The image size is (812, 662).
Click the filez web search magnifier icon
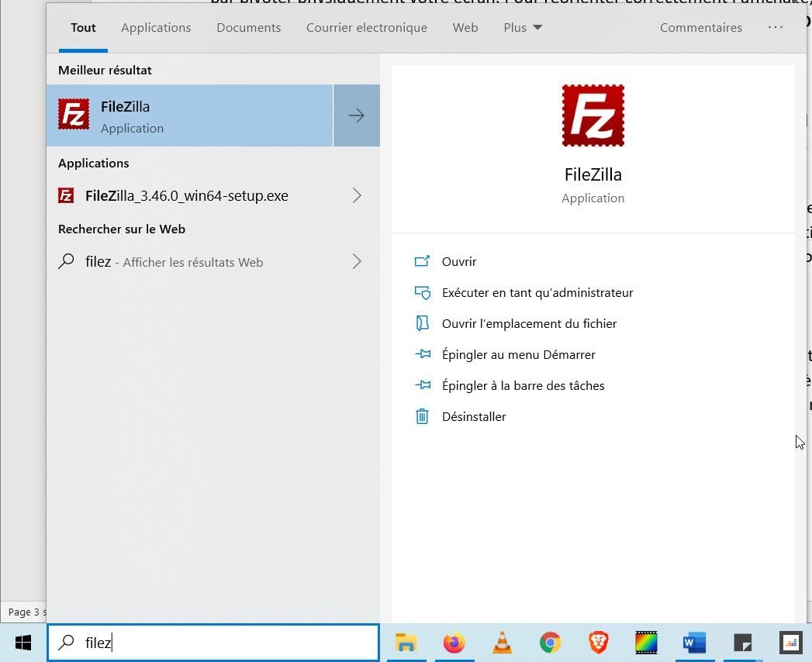click(x=66, y=261)
